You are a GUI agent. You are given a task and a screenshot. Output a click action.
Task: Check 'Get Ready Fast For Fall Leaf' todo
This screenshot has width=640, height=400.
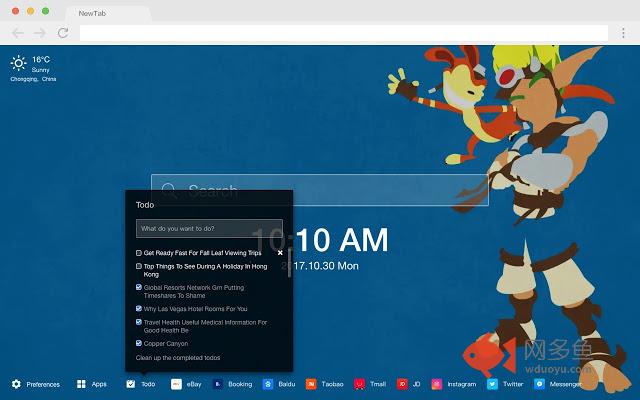click(x=139, y=253)
